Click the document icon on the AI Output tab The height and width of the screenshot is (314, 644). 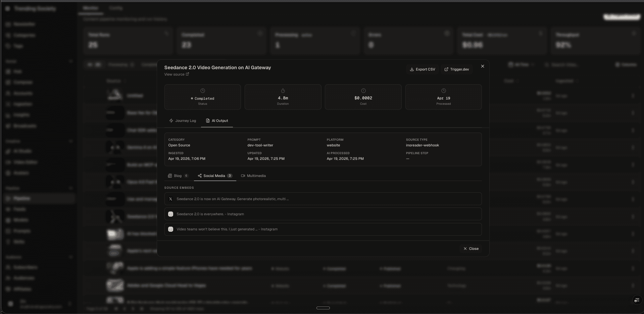(207, 121)
